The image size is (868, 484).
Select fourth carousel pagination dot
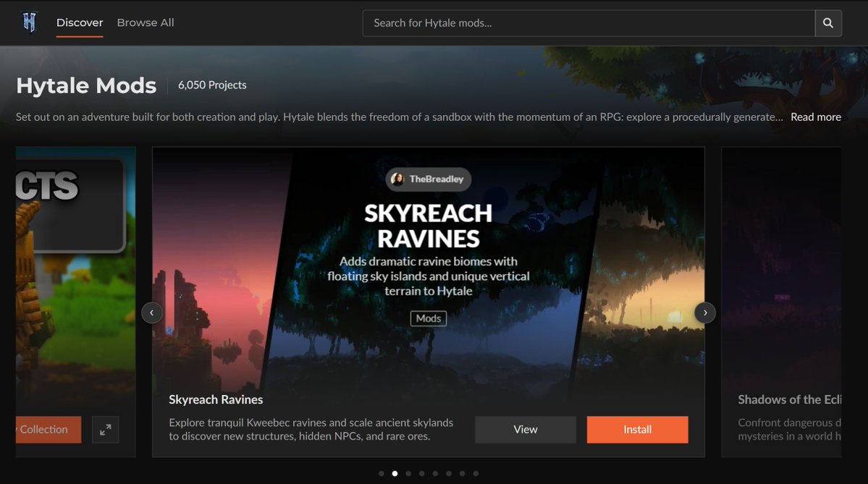[x=422, y=473]
